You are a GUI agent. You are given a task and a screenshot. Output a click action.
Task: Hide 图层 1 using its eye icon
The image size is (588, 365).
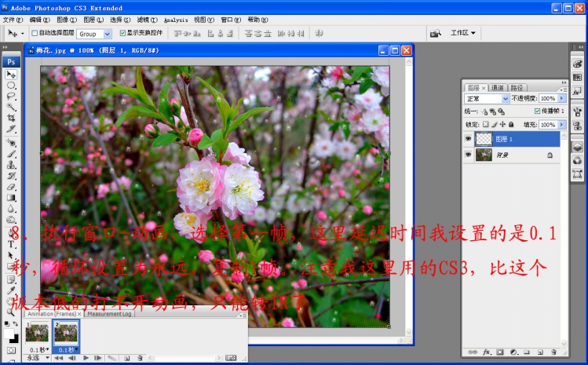click(x=469, y=138)
